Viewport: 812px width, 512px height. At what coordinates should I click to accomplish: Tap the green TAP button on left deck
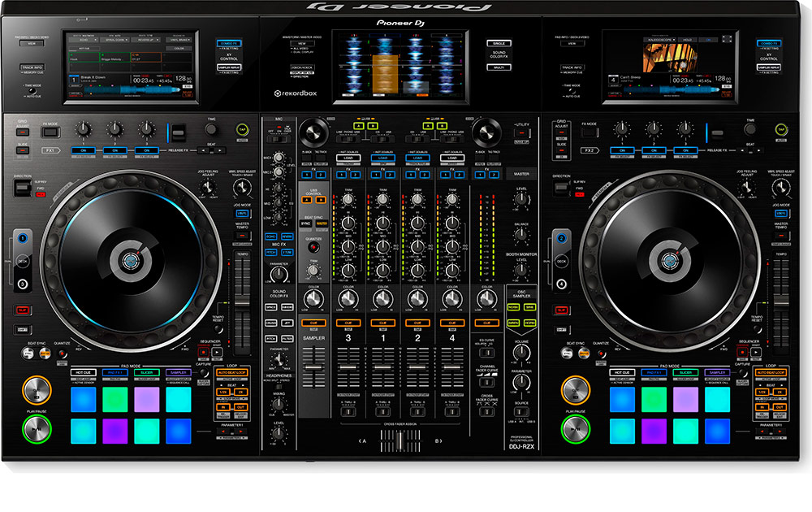(242, 129)
